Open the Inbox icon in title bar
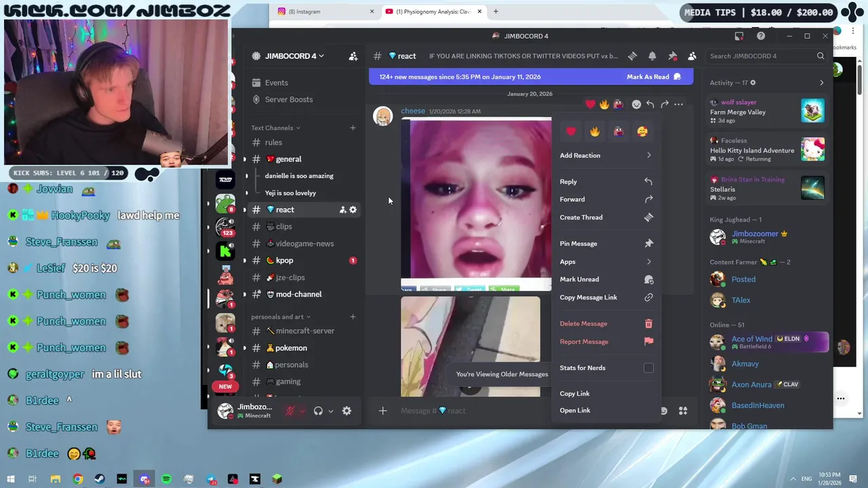Screen dimensions: 868x488 (x=739, y=36)
